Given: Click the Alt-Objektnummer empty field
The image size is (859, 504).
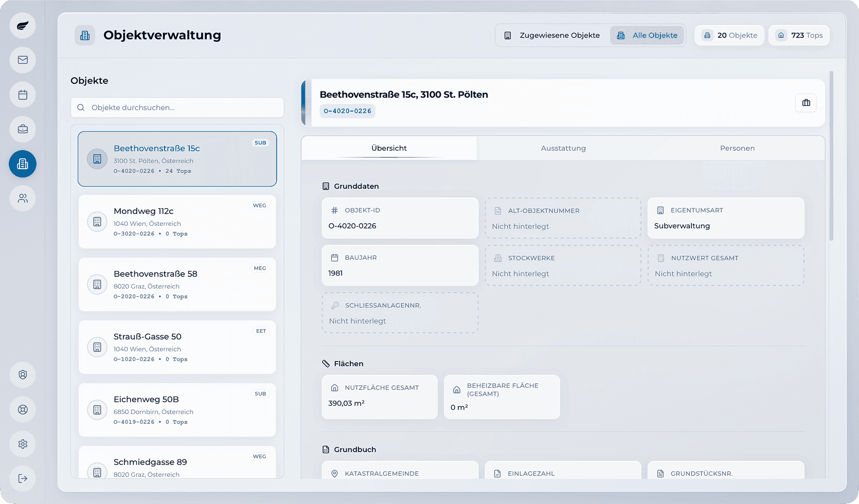Looking at the screenshot, I should 563,218.
